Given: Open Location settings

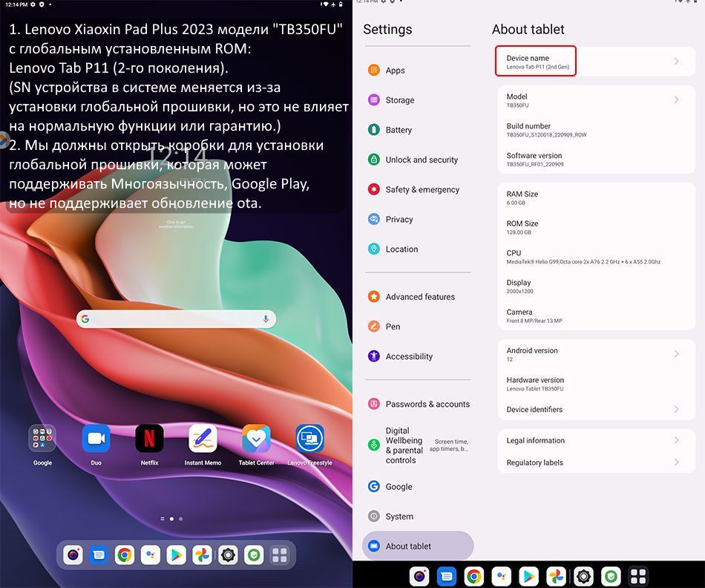Looking at the screenshot, I should [x=418, y=249].
